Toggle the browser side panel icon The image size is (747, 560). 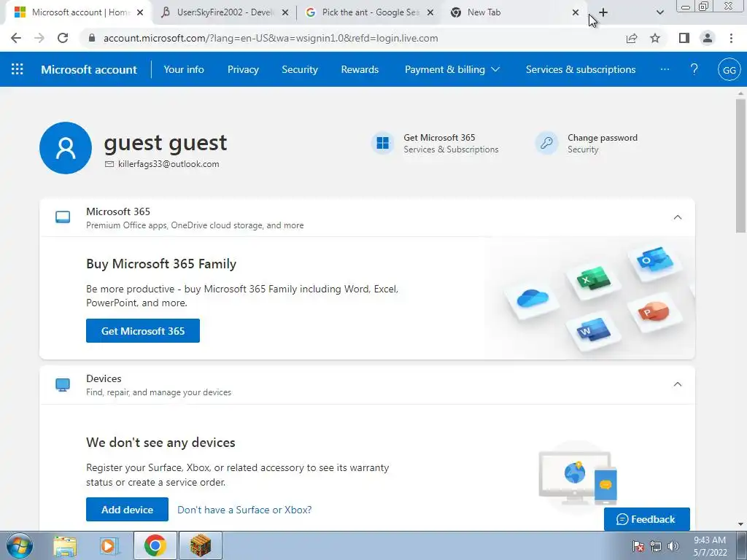pos(684,38)
